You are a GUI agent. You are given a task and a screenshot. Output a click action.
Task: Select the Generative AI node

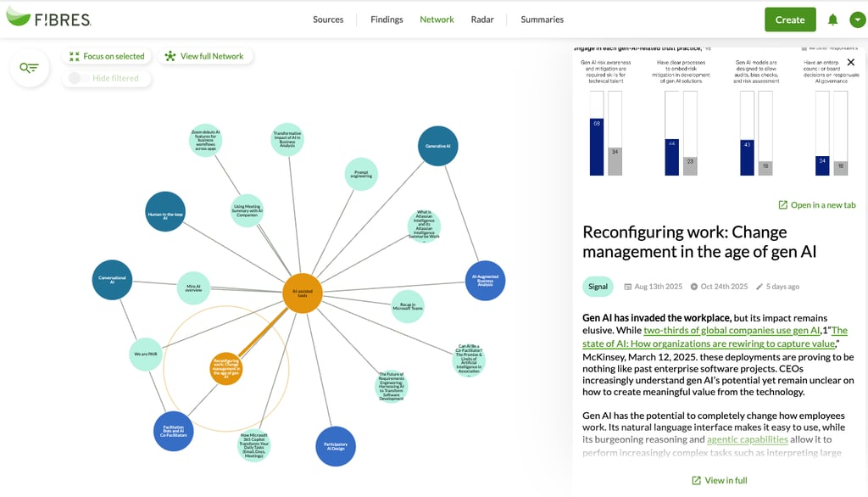tap(438, 146)
